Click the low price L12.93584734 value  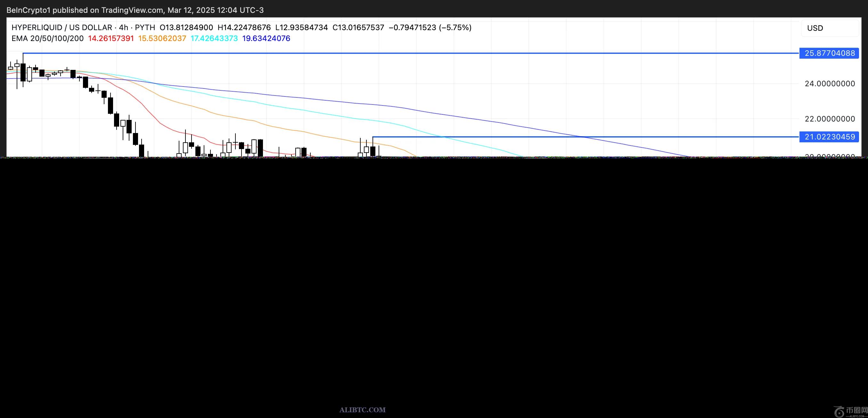(301, 28)
